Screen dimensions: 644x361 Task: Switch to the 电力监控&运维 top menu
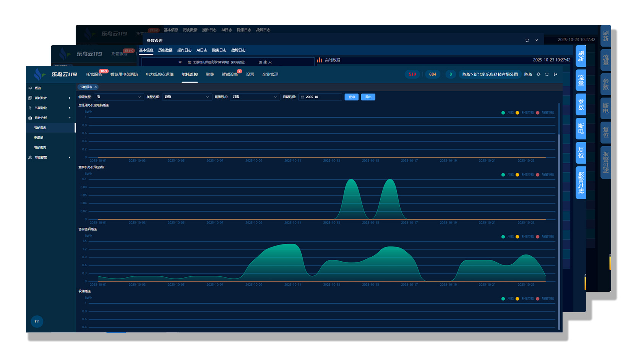tap(159, 74)
